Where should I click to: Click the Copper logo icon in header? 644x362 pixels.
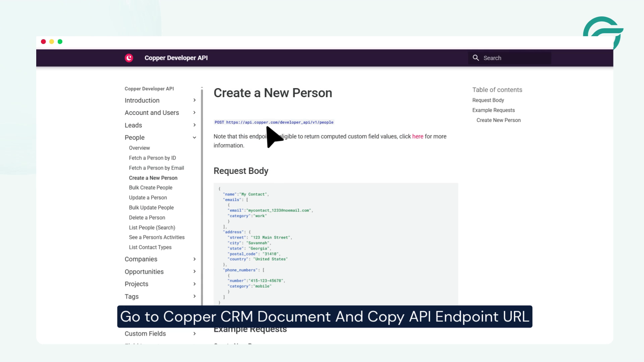click(129, 58)
